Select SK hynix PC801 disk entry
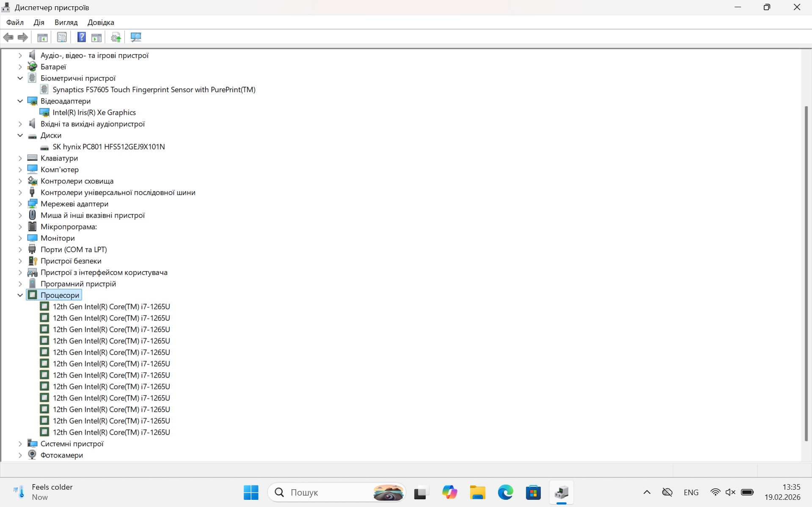Image resolution: width=812 pixels, height=507 pixels. click(x=108, y=147)
